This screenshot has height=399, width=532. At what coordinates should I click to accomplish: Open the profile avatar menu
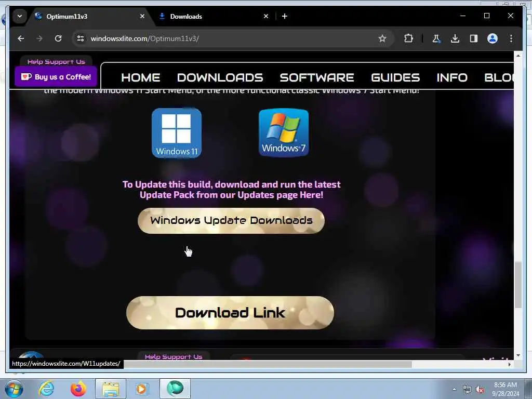coord(493,38)
